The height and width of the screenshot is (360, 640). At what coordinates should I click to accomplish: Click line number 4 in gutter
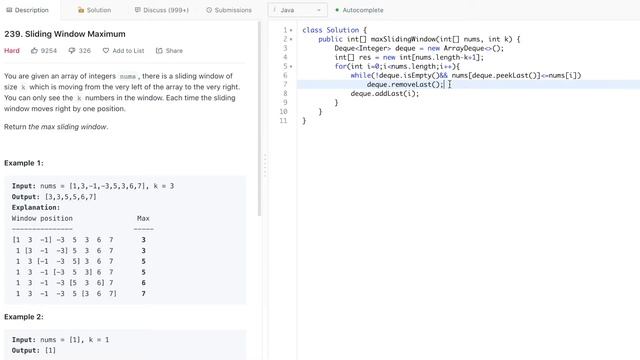click(285, 57)
